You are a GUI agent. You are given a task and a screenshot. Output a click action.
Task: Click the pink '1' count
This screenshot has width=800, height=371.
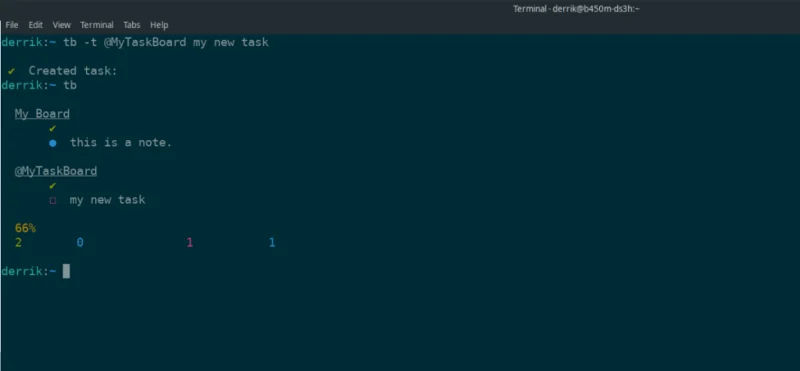click(x=190, y=242)
